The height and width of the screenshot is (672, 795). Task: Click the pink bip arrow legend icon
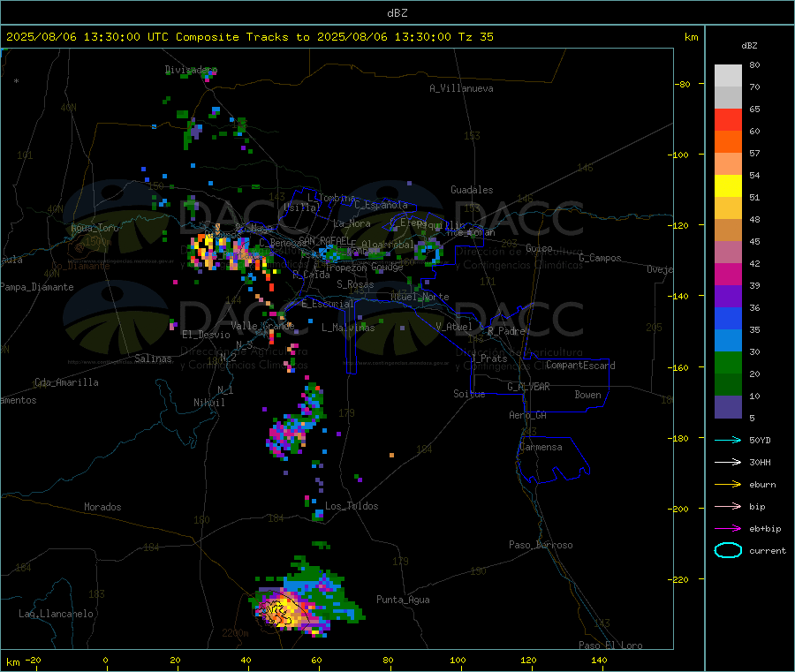point(728,506)
